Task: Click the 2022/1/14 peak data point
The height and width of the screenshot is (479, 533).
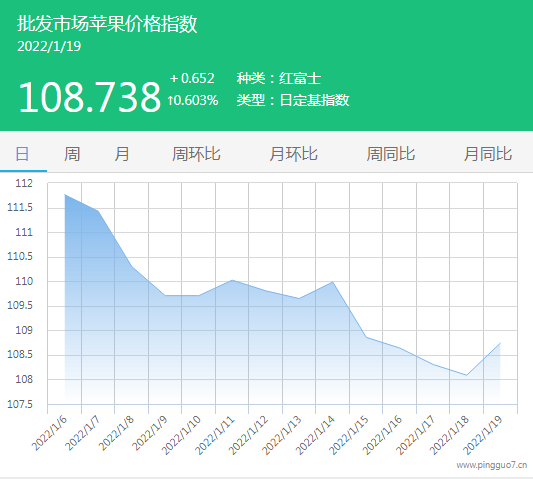Action: tap(332, 282)
